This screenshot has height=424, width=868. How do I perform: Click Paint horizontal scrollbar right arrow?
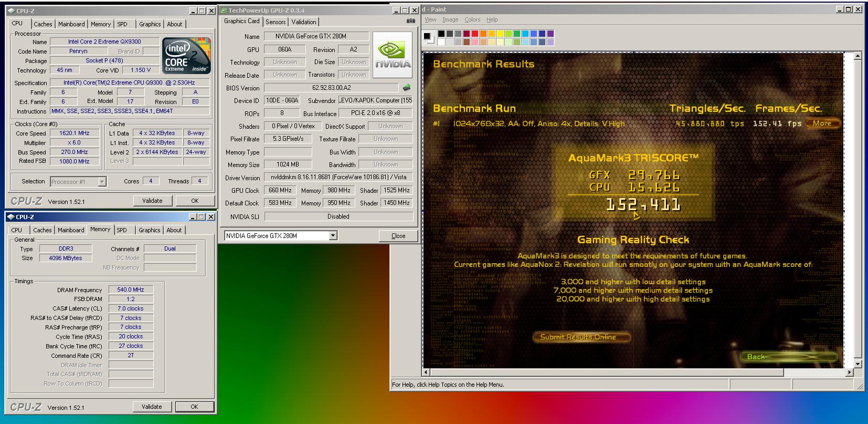pyautogui.click(x=850, y=373)
